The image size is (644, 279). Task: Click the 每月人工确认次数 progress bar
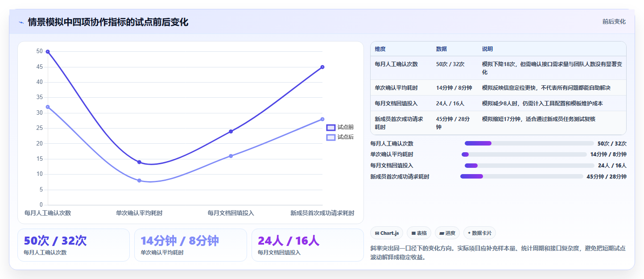[x=529, y=143]
